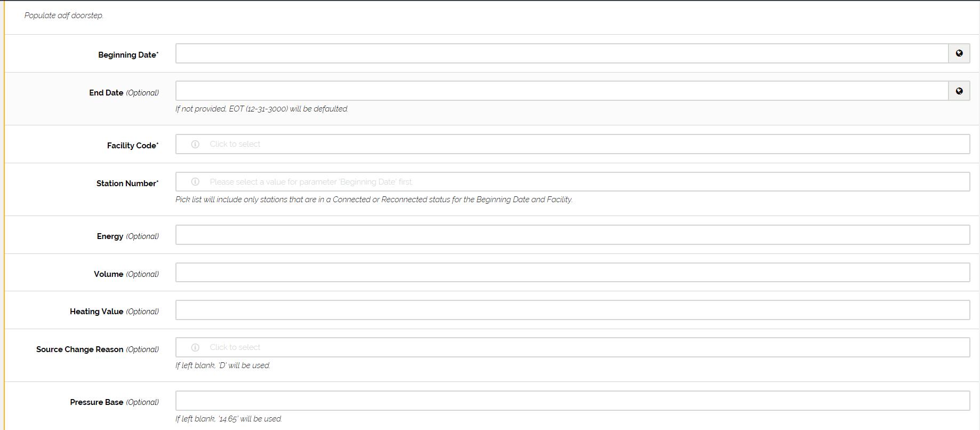Click the 'Heating Value' label text
Viewport: 980px width, 430px height.
[97, 312]
